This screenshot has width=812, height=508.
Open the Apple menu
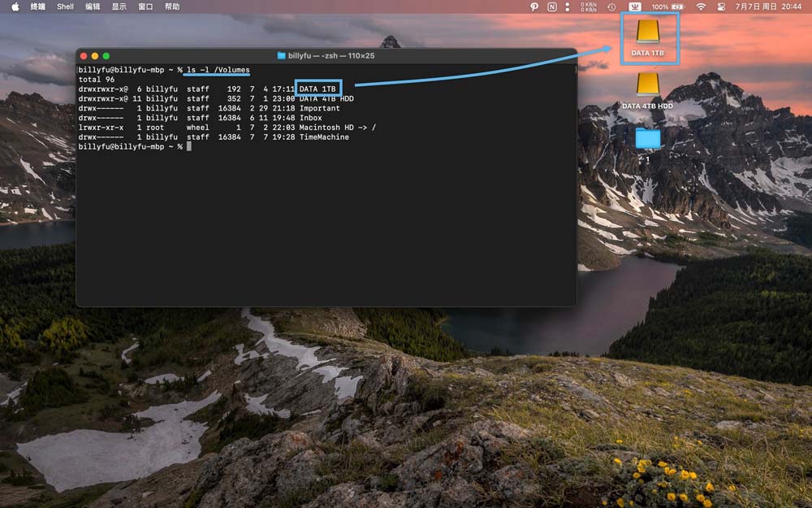pyautogui.click(x=15, y=7)
